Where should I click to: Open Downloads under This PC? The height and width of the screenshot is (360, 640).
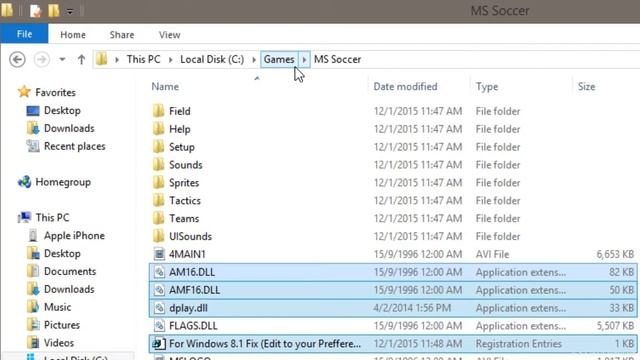(x=69, y=289)
